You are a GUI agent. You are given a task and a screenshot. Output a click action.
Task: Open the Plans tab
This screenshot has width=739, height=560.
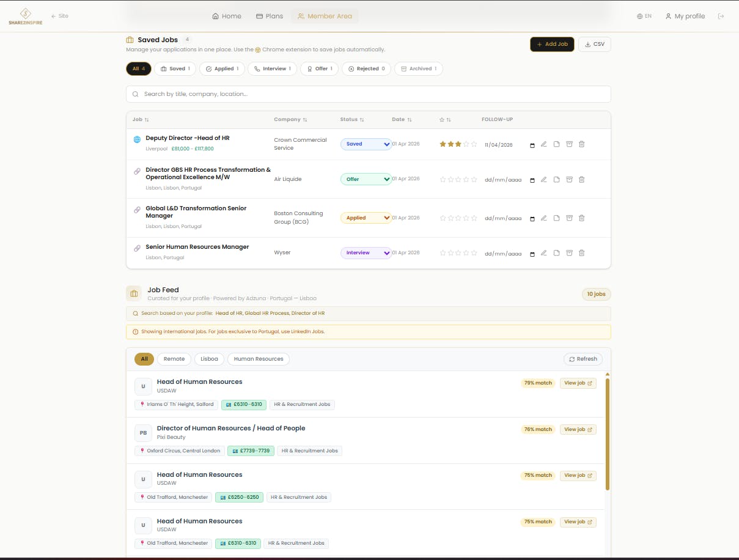pos(270,17)
